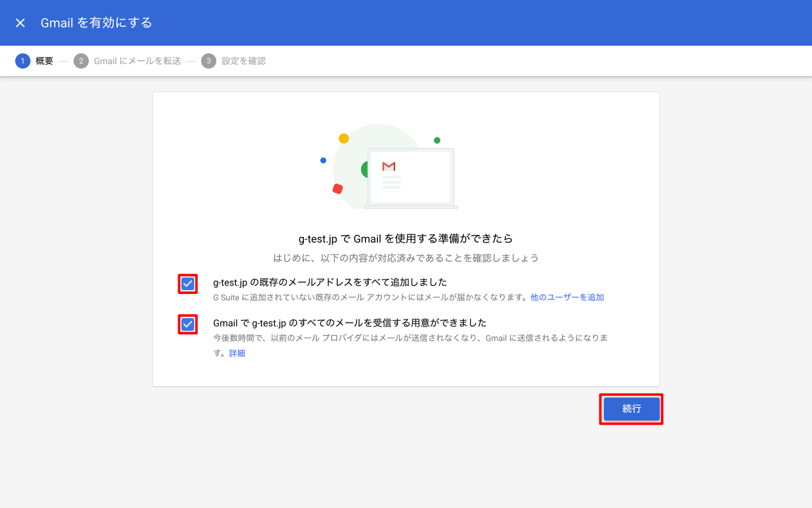This screenshot has height=508, width=812.
Task: Toggle the すべてのメールを受信する用意ができました checkbox
Action: pyautogui.click(x=188, y=324)
